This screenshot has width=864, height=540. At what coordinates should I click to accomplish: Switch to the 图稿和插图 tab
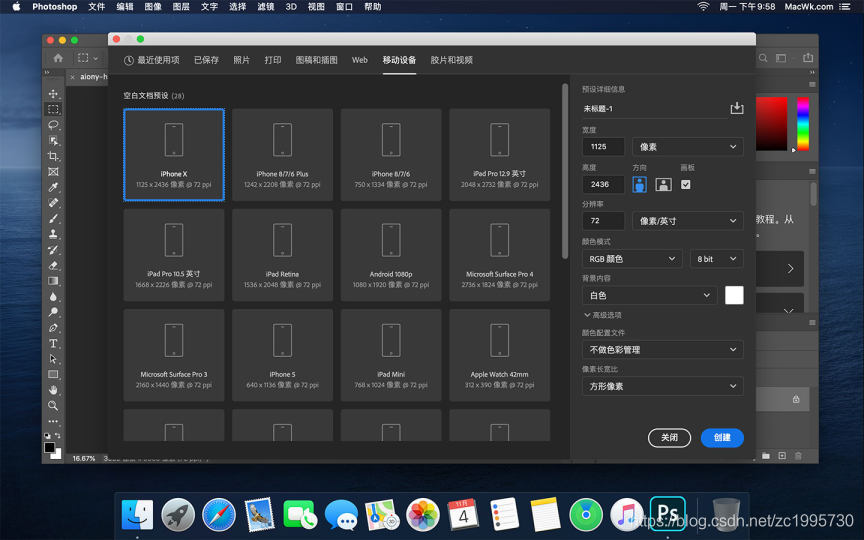pyautogui.click(x=316, y=60)
